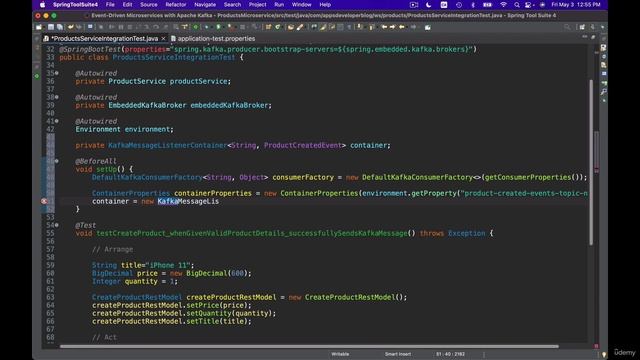Click the menu bar date and time
Screen dimensions: 640x360
(576, 5)
